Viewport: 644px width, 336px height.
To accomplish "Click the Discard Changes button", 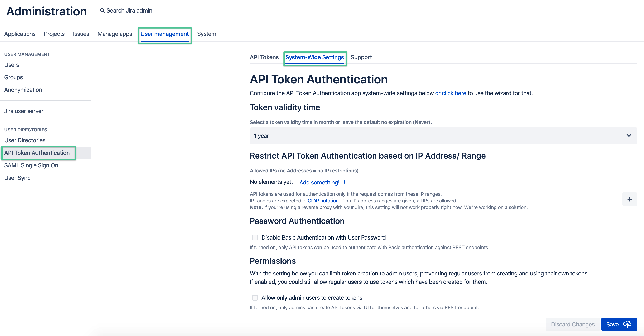I will [572, 324].
